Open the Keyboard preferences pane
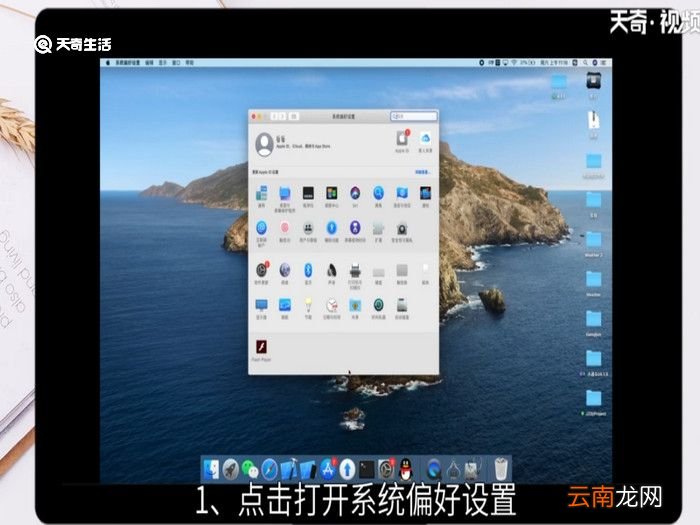 [x=378, y=272]
